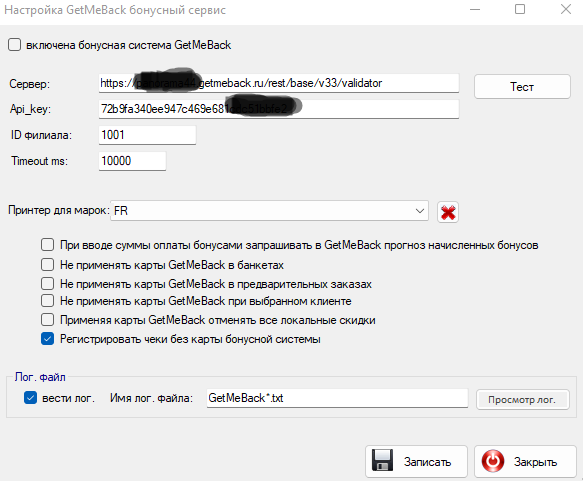Click the ID филиала field
The image size is (583, 482).
point(147,135)
